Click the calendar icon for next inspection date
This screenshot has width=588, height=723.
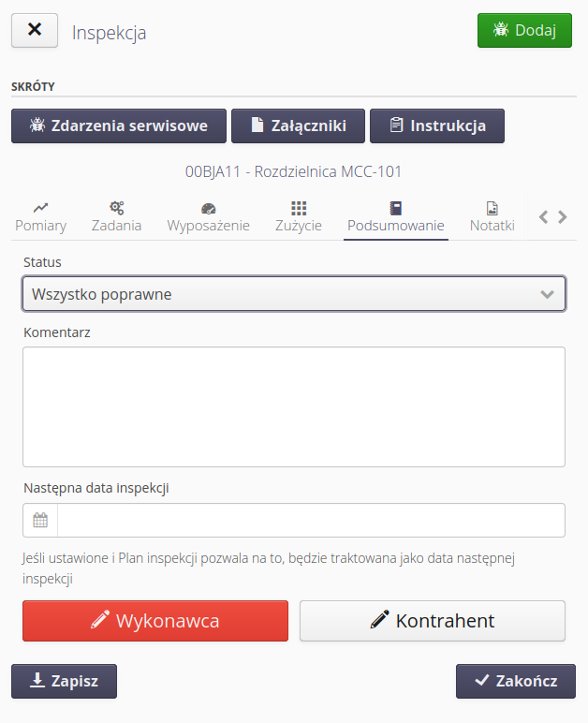pos(40,520)
